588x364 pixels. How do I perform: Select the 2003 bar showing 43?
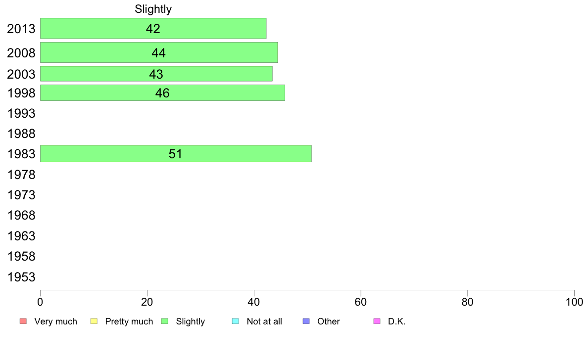[x=156, y=74]
